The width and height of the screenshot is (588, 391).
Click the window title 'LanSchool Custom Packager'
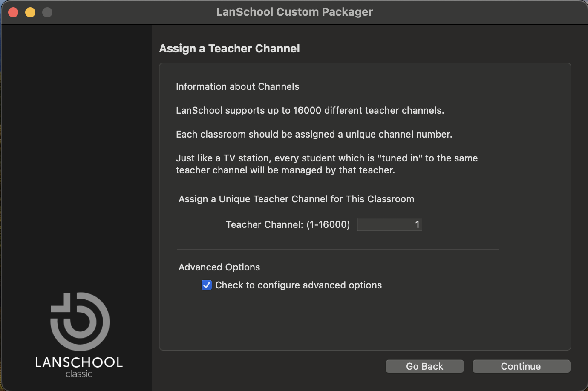tap(294, 12)
